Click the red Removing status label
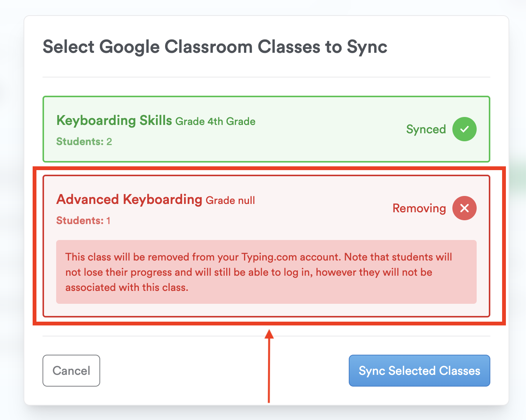 coord(419,208)
